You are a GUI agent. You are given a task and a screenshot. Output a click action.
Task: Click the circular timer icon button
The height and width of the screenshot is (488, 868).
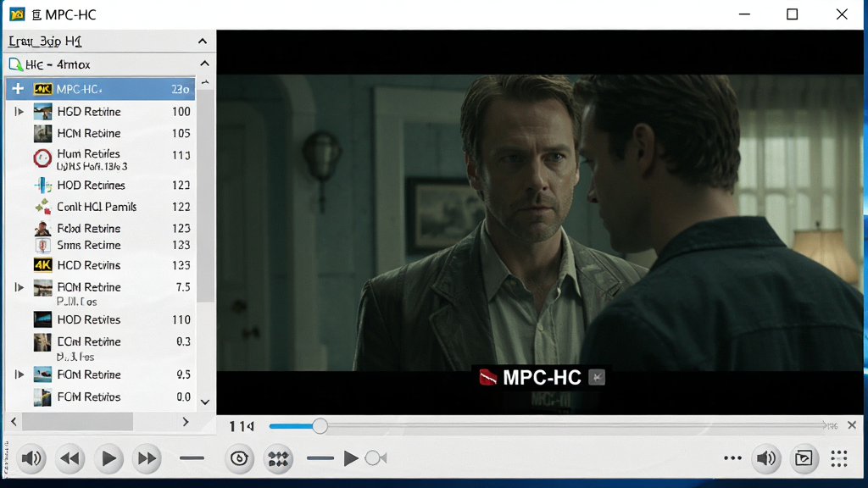[x=239, y=458]
